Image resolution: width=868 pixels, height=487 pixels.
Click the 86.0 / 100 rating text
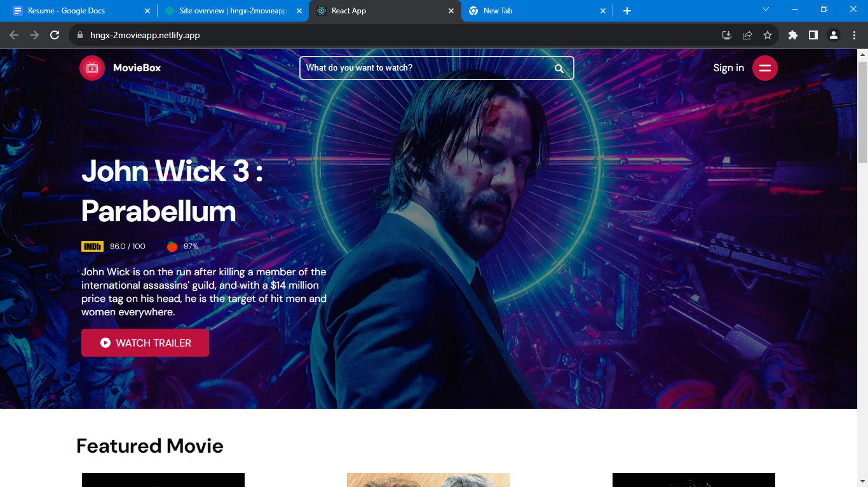coord(128,247)
